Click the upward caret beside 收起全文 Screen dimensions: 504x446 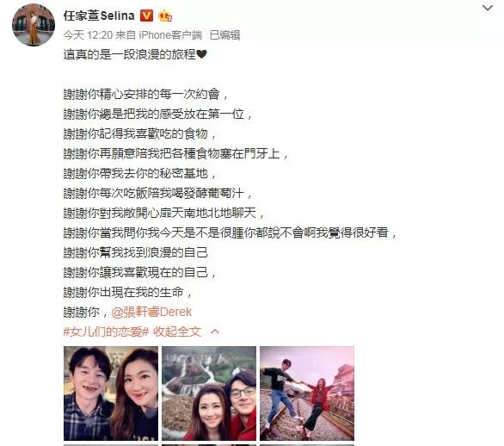[x=215, y=331]
